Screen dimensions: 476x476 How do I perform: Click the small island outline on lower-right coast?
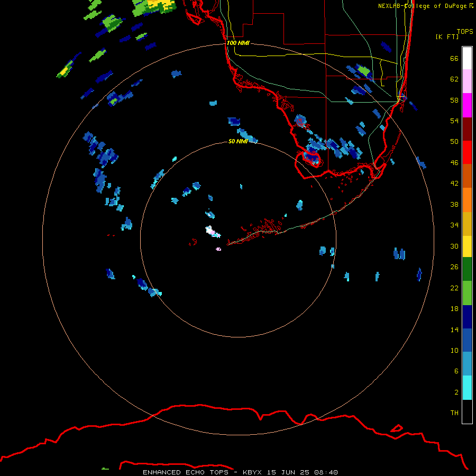coord(397,428)
